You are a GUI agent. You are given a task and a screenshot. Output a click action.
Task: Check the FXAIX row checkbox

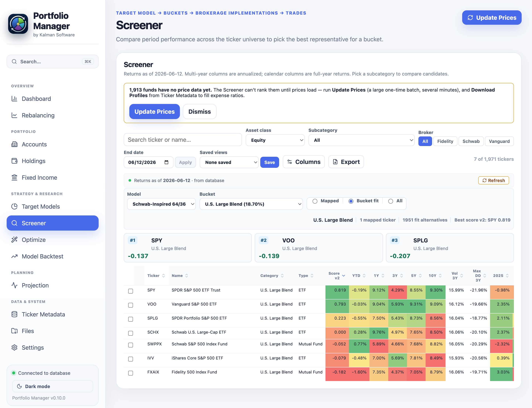tap(131, 373)
